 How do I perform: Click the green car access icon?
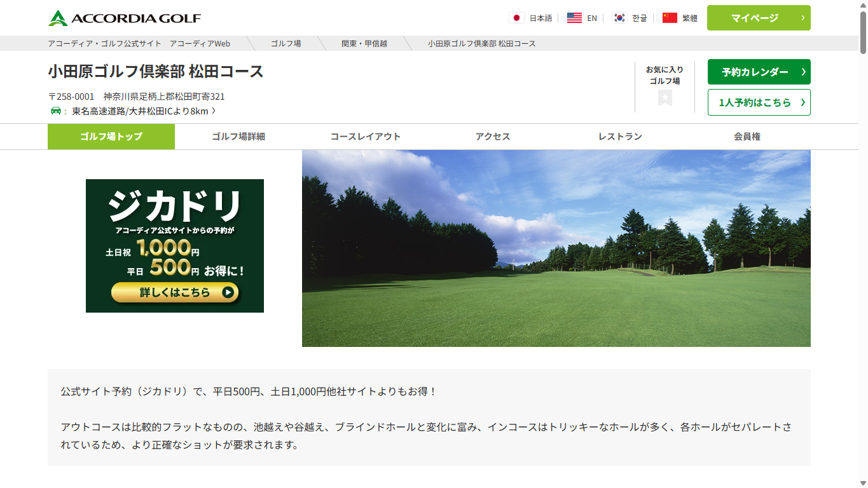click(55, 111)
